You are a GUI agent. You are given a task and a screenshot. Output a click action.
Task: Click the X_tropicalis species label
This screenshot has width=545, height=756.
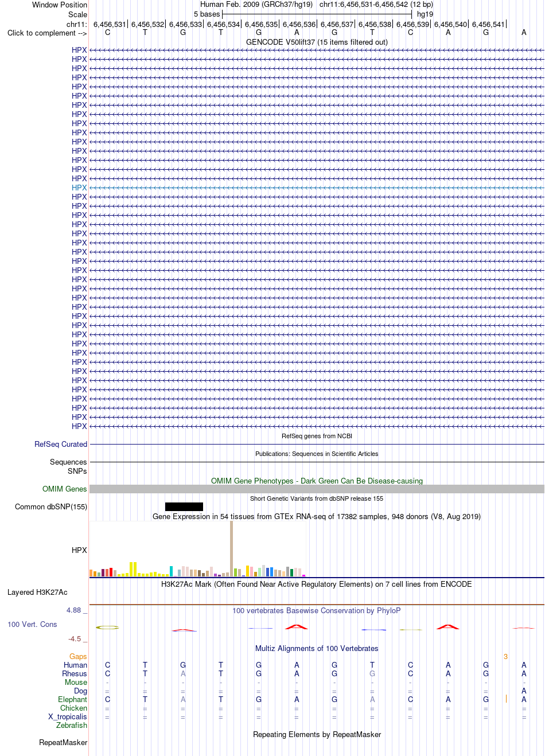tap(68, 716)
